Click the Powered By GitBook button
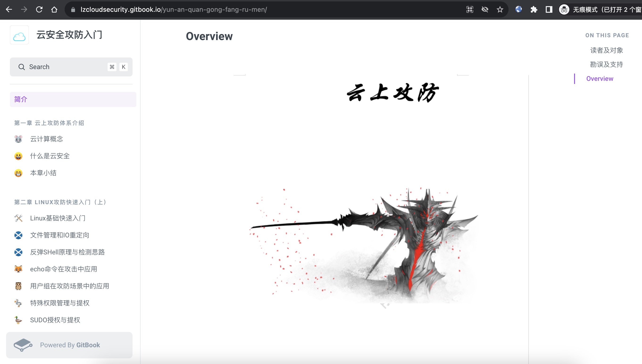Screen dimensions: 642x364 pyautogui.click(x=69, y=345)
